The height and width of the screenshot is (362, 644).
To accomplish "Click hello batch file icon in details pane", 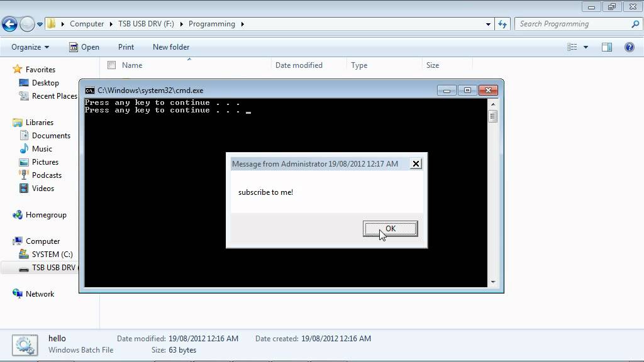I will click(25, 345).
